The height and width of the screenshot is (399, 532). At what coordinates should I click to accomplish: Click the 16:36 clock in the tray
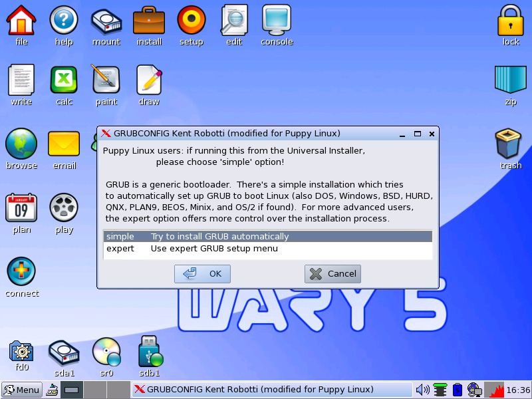click(518, 390)
